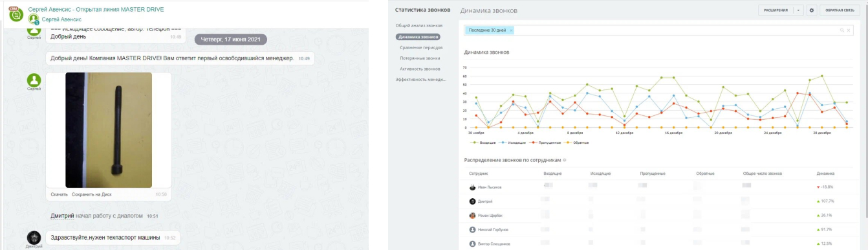Click the -18.8% value with the red arrow
This screenshot has width=868, height=250.
[825, 187]
